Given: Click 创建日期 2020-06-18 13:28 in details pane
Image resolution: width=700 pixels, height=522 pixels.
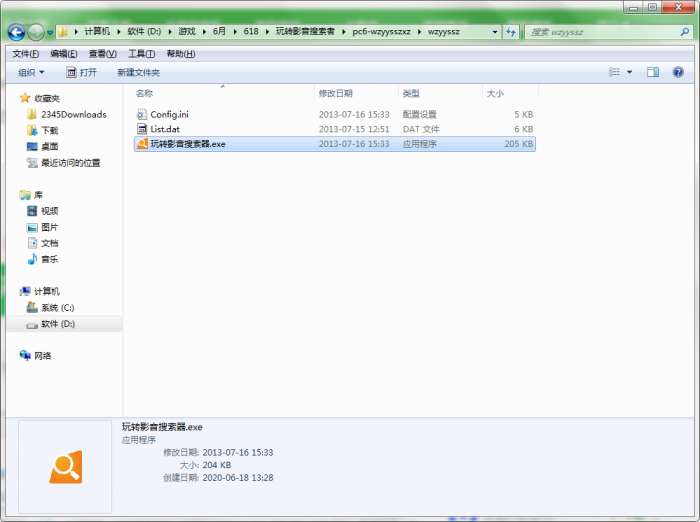Looking at the screenshot, I should [218, 478].
